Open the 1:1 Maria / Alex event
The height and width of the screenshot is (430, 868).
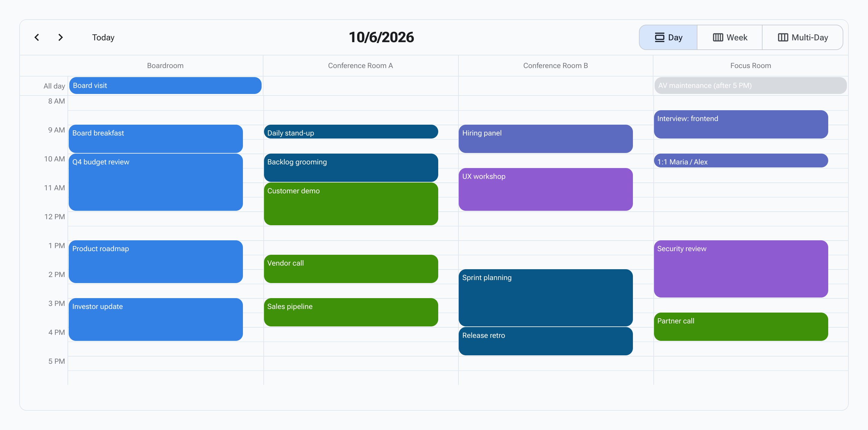(741, 160)
